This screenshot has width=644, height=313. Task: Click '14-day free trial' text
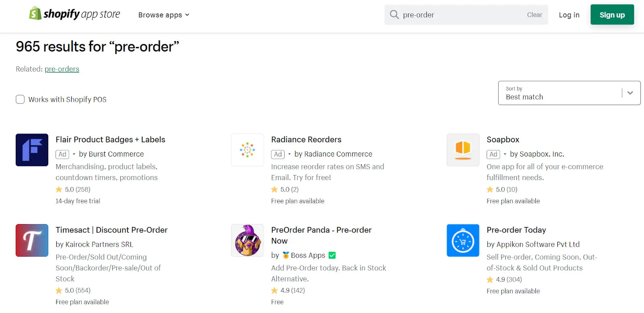pos(78,201)
